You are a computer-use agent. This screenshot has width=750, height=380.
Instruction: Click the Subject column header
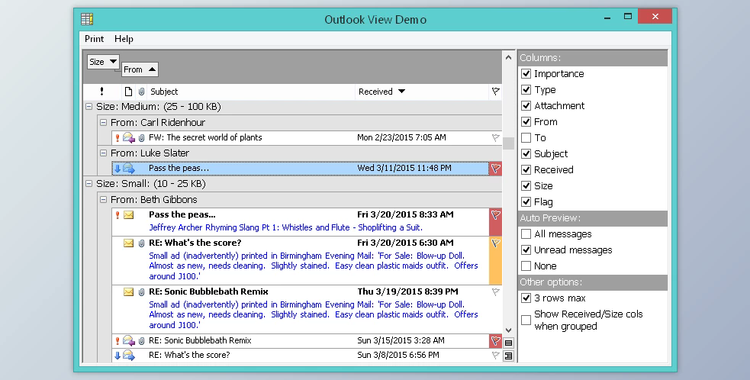[252, 91]
